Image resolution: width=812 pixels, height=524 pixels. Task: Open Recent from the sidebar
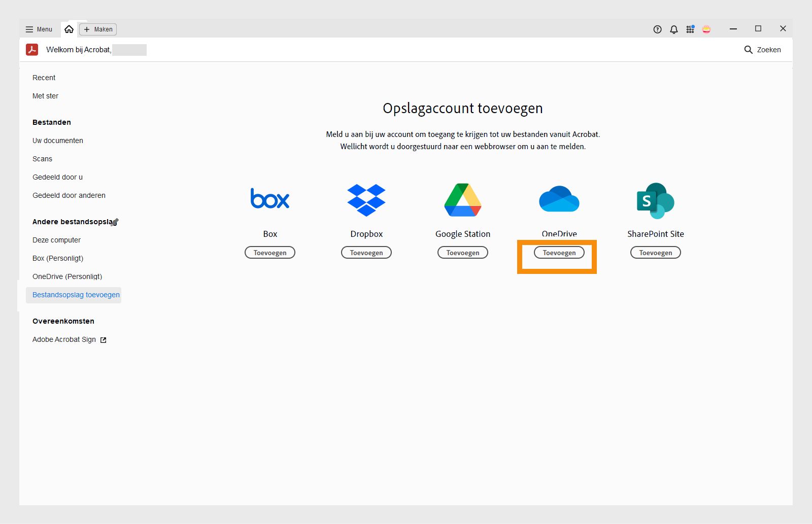(44, 77)
